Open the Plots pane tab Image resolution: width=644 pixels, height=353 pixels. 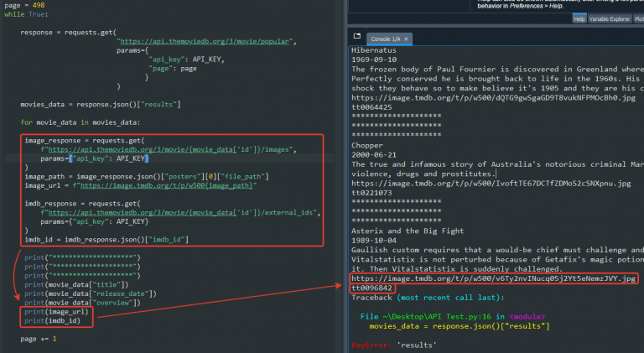point(639,18)
